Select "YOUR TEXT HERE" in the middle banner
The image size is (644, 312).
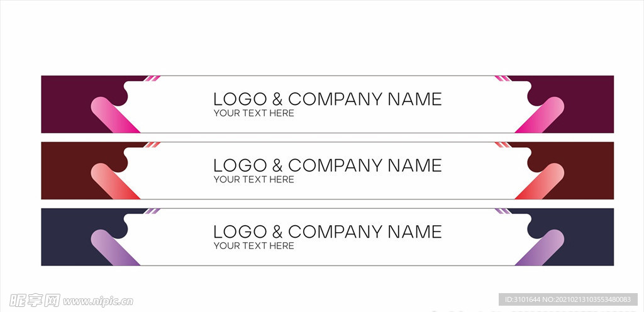tap(253, 179)
